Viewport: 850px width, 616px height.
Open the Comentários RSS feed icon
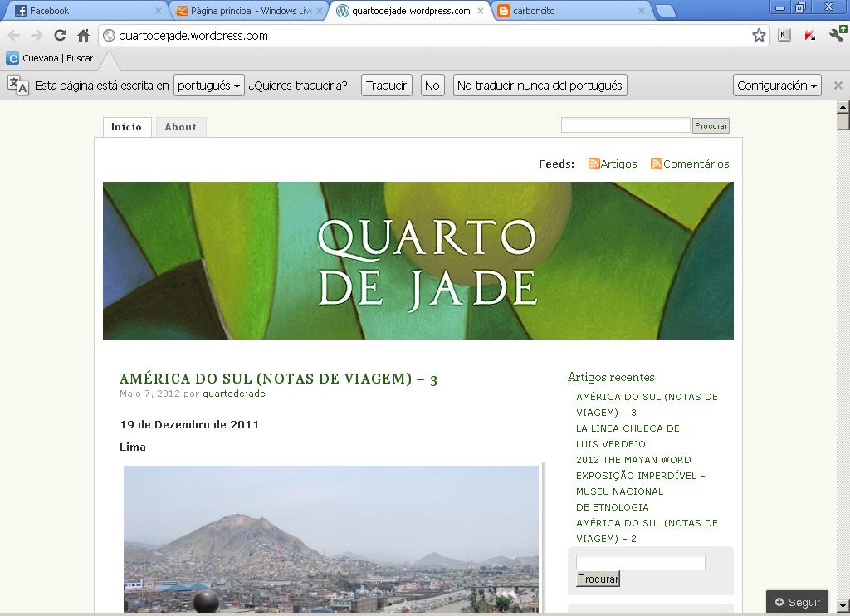point(657,164)
